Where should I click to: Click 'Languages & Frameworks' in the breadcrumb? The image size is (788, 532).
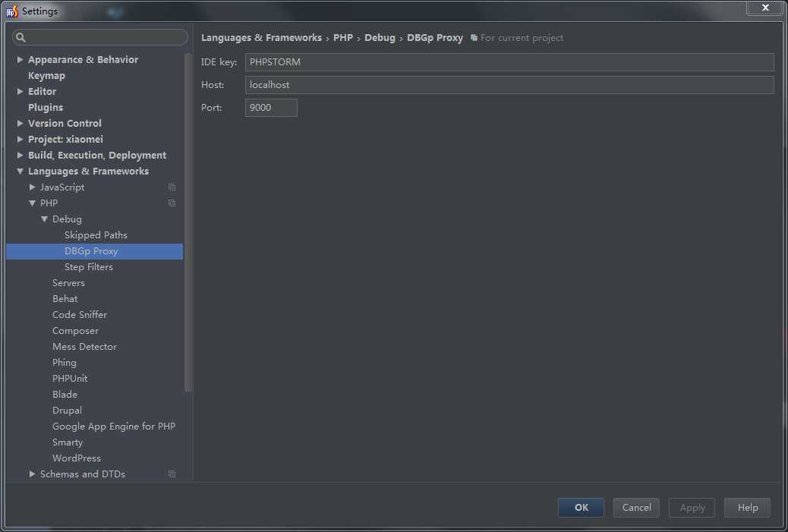click(261, 38)
